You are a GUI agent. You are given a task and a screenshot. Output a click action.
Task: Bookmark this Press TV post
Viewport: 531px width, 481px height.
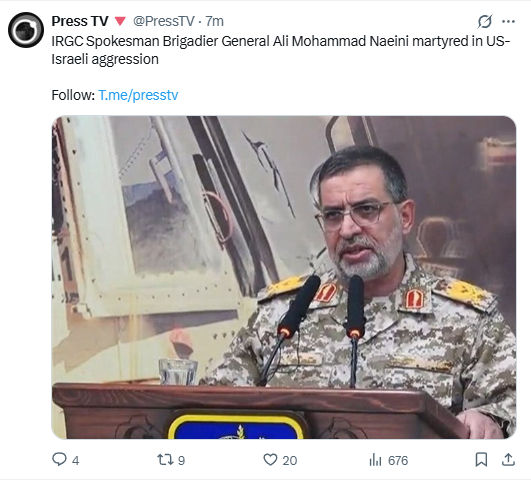[x=481, y=460]
